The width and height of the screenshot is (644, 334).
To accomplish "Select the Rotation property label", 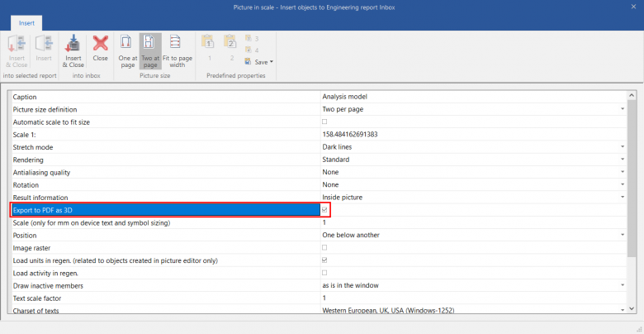I will [26, 185].
